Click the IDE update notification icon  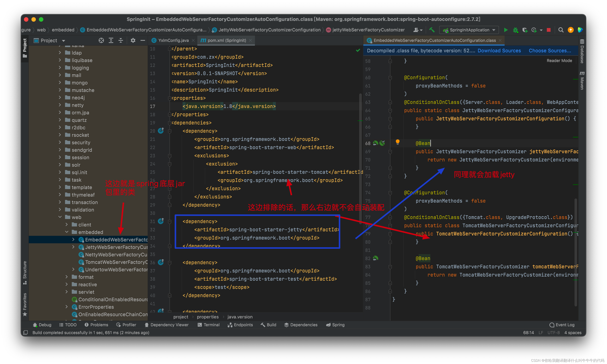click(x=571, y=30)
